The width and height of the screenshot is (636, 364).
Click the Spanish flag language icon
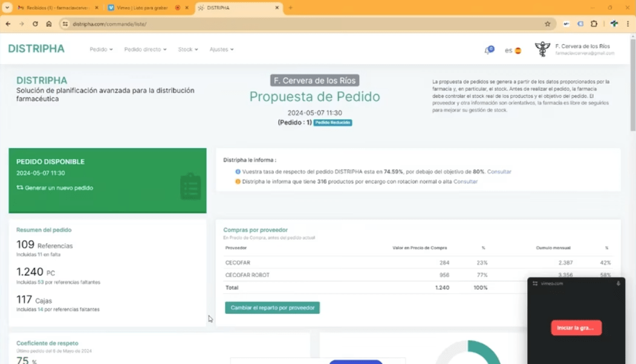[518, 51]
